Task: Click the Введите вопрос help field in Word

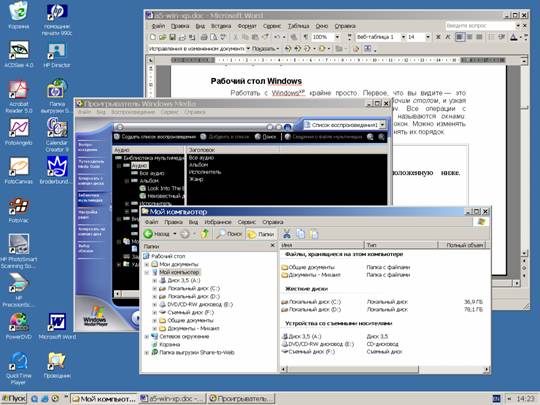Action: coord(480,26)
